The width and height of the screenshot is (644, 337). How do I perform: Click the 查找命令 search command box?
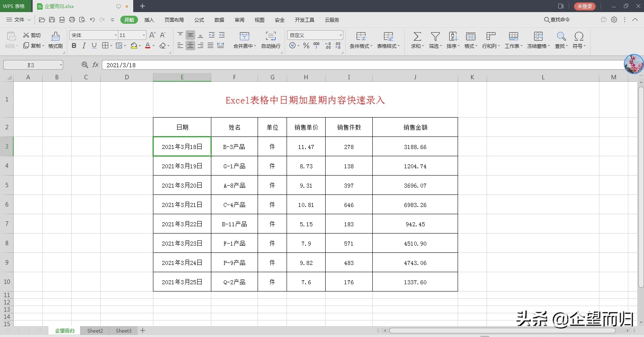point(557,20)
